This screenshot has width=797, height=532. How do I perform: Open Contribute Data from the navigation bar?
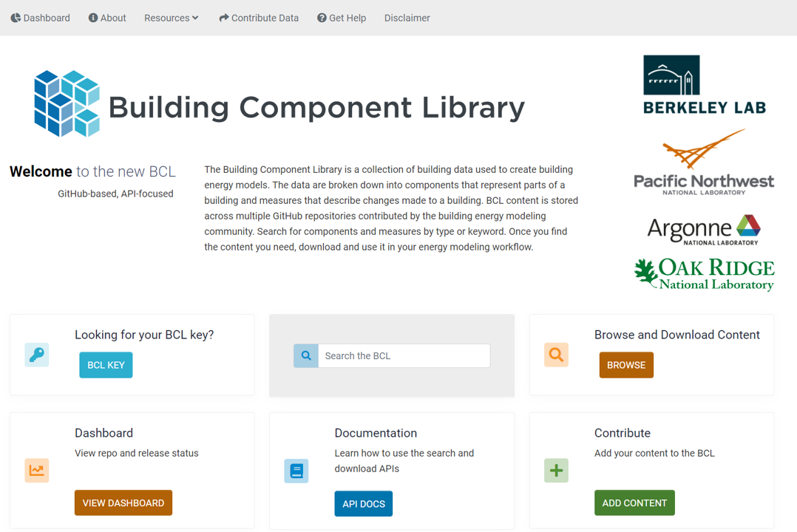(259, 18)
